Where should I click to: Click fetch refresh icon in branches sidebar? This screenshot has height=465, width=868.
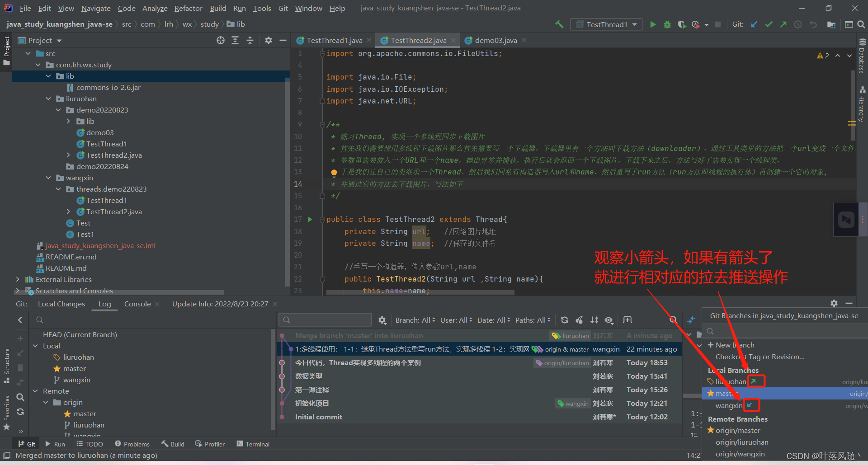pyautogui.click(x=20, y=412)
